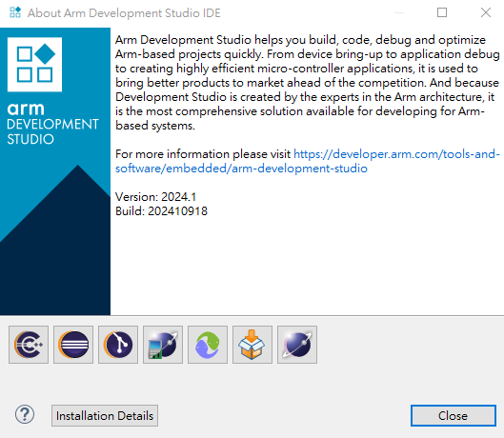Screen dimensions: 504x438
Task: Click the arm-development-studio portion of the link
Action: 299,169
